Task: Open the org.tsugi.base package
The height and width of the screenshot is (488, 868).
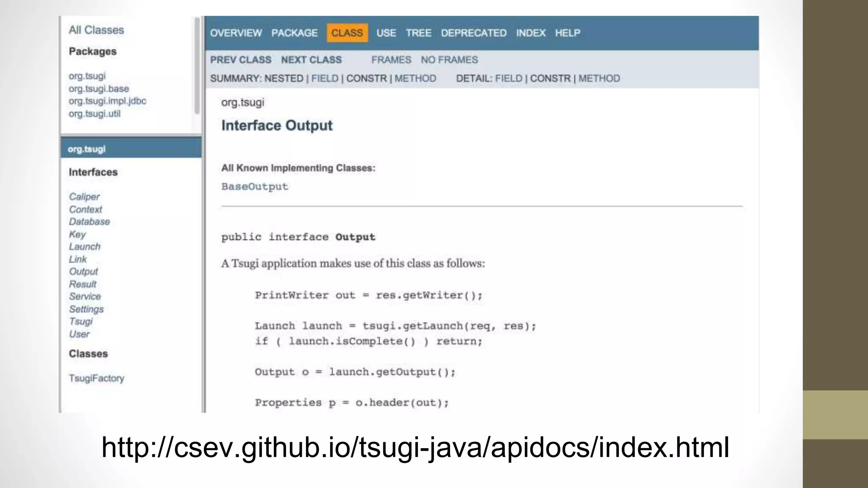Action: tap(99, 89)
